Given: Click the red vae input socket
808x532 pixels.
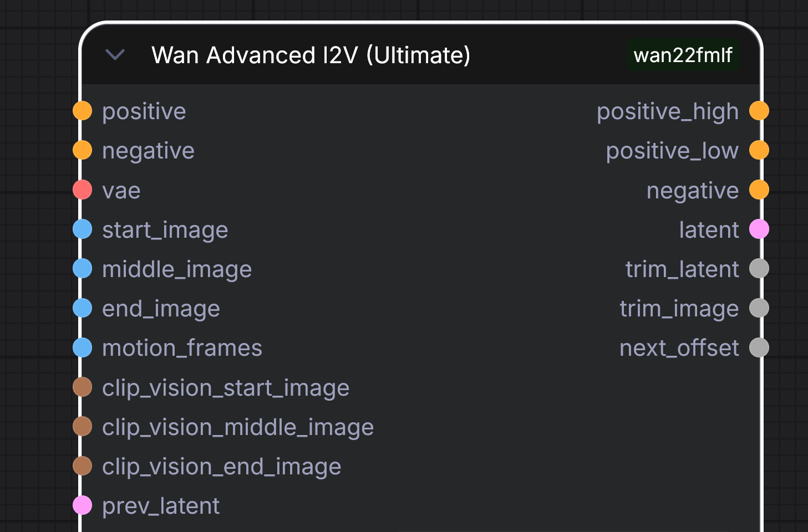Looking at the screenshot, I should [83, 190].
